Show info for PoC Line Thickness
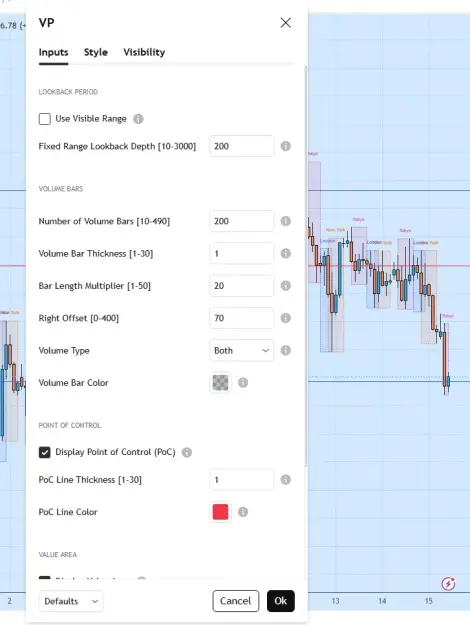Image resolution: width=470 pixels, height=625 pixels. pos(285,480)
